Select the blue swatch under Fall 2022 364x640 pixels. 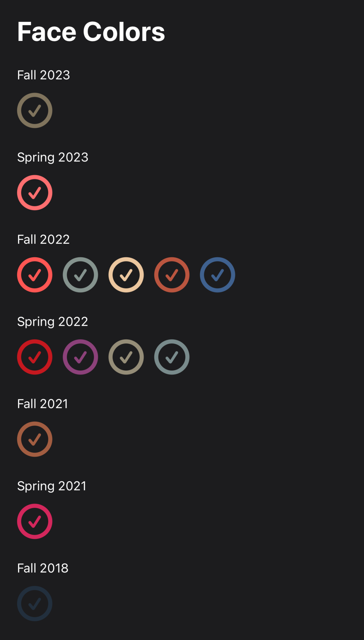point(217,275)
